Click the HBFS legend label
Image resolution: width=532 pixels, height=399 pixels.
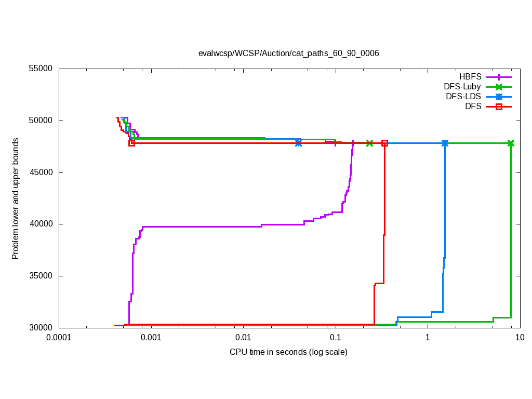point(470,76)
